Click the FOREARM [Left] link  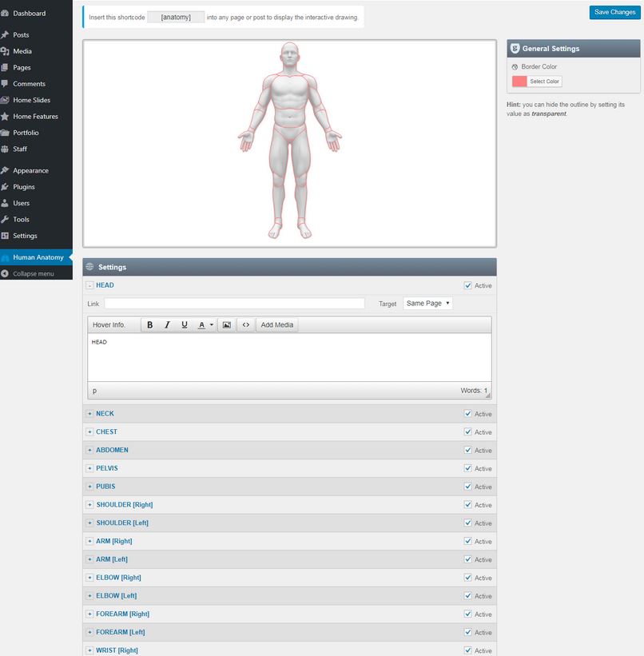click(x=121, y=632)
